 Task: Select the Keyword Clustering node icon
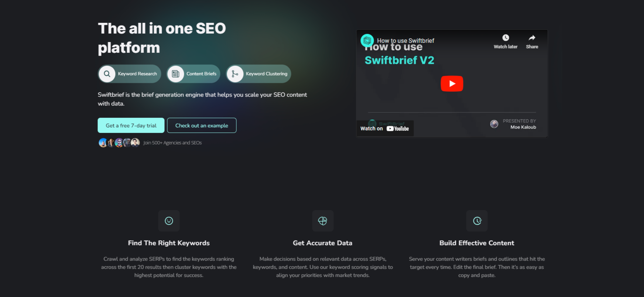pyautogui.click(x=235, y=74)
